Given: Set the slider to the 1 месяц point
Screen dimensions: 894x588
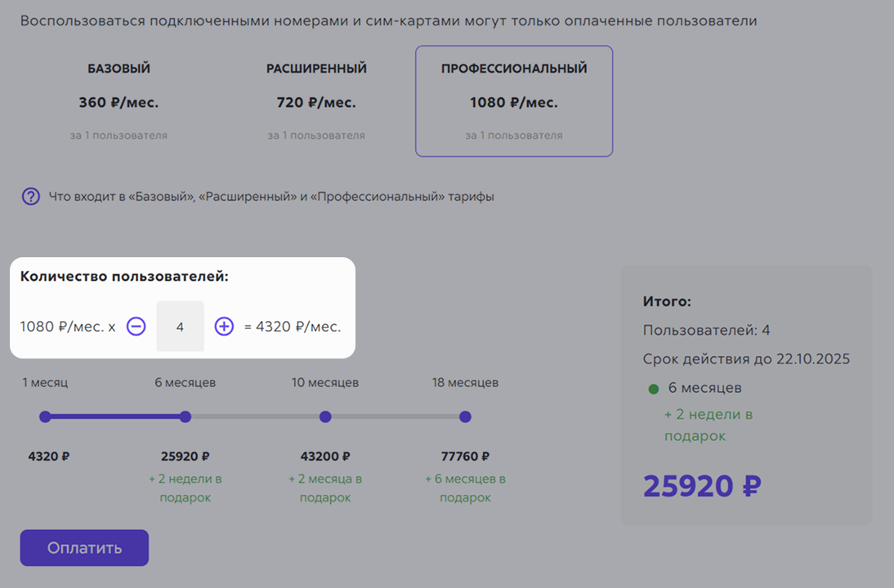Looking at the screenshot, I should tap(45, 416).
